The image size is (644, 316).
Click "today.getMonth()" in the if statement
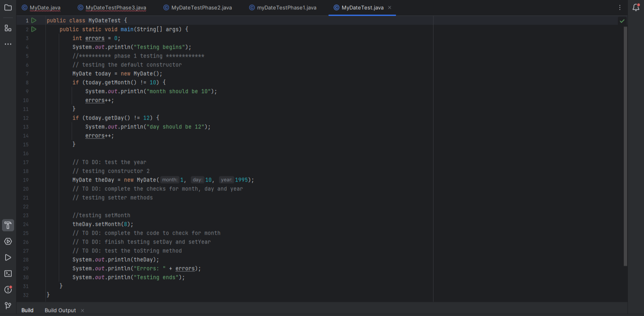[x=111, y=83]
